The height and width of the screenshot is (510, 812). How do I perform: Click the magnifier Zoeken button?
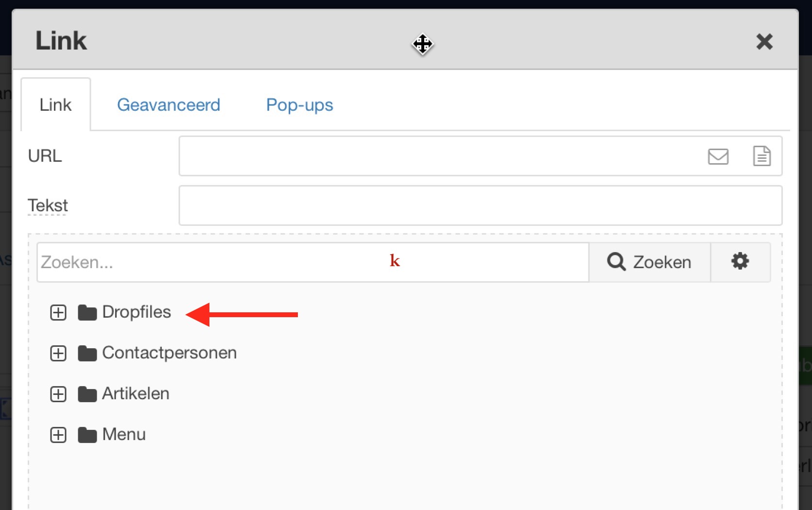click(649, 262)
